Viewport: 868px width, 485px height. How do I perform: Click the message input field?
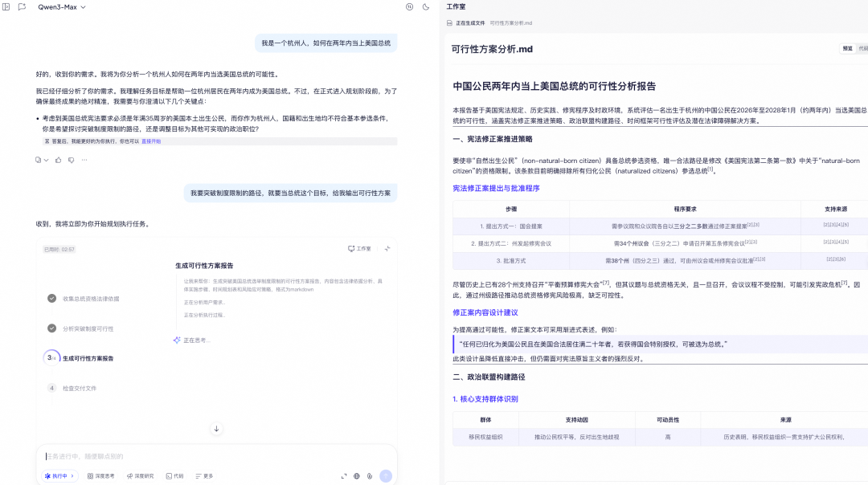(216, 456)
